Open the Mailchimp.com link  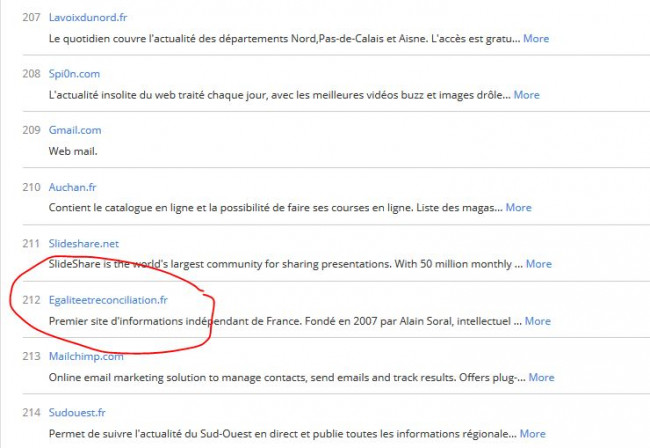(86, 356)
